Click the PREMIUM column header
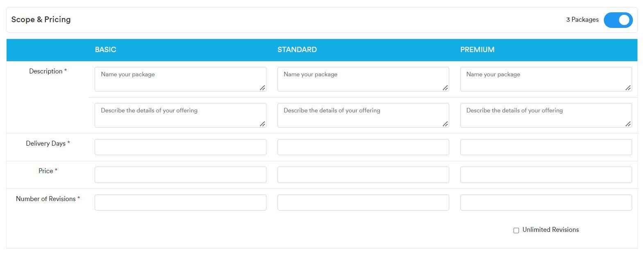This screenshot has height=254, width=644. pyautogui.click(x=477, y=50)
